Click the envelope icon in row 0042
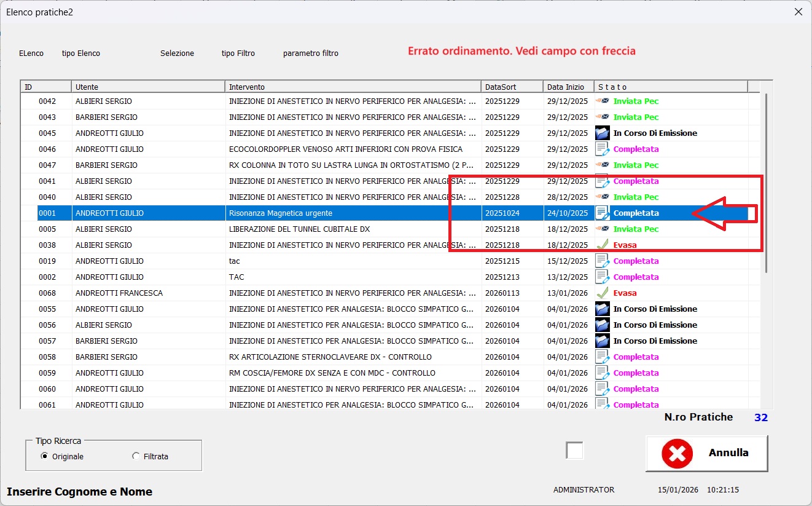Viewport: 812px width, 506px height. click(x=602, y=101)
